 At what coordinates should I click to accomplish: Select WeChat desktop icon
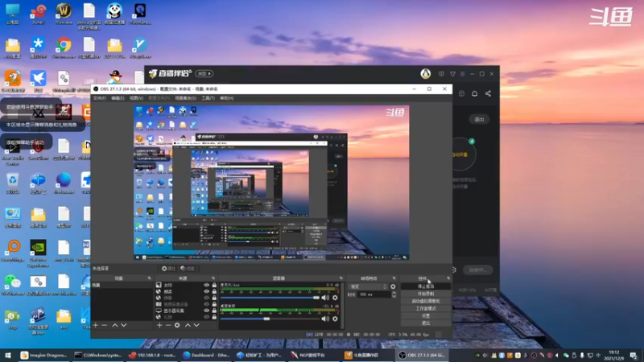point(13,285)
